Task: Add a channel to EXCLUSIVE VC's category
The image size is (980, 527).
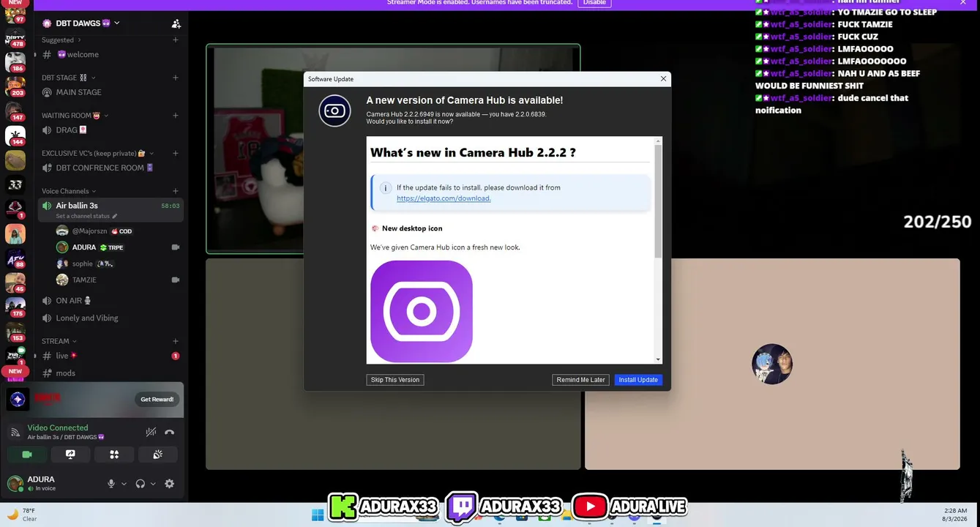Action: (x=176, y=154)
